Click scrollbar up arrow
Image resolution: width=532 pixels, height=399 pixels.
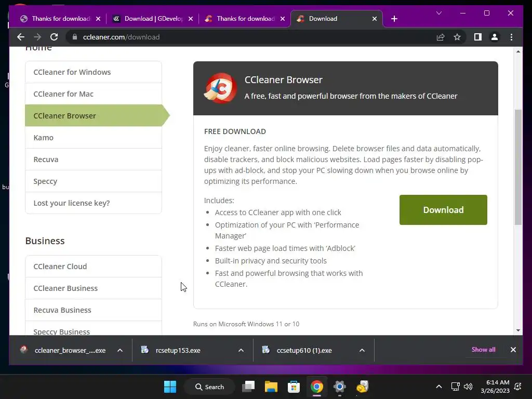pyautogui.click(x=518, y=51)
